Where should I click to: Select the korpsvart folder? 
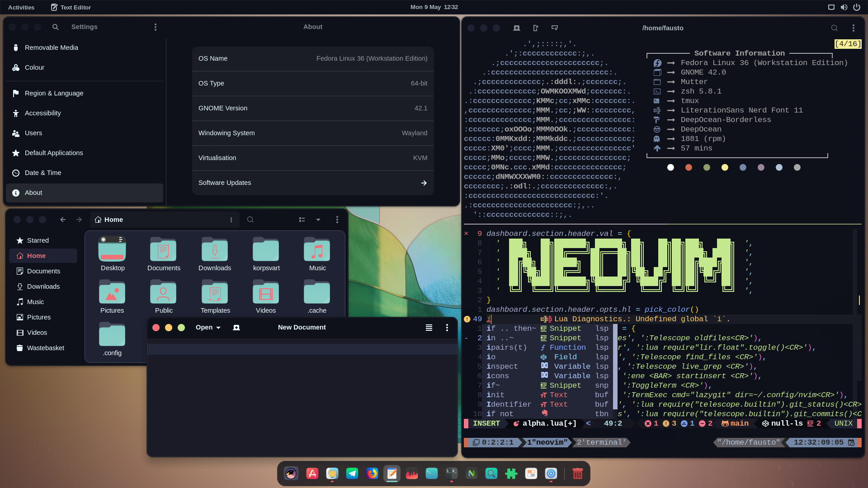(x=266, y=249)
